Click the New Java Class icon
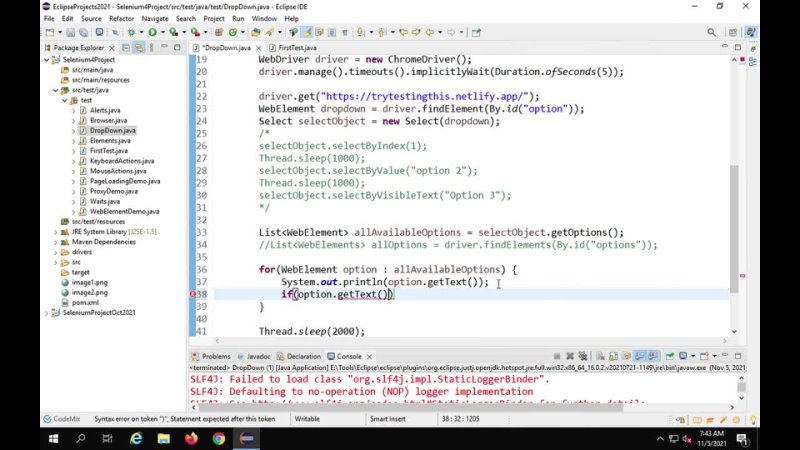The width and height of the screenshot is (800, 450). (x=233, y=32)
